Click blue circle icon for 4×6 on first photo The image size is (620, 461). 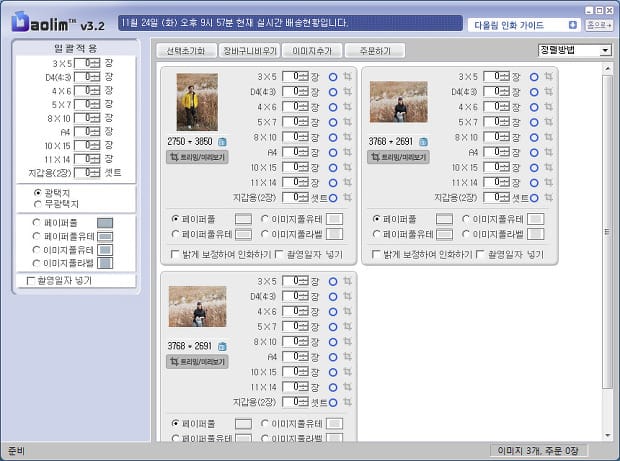(333, 107)
